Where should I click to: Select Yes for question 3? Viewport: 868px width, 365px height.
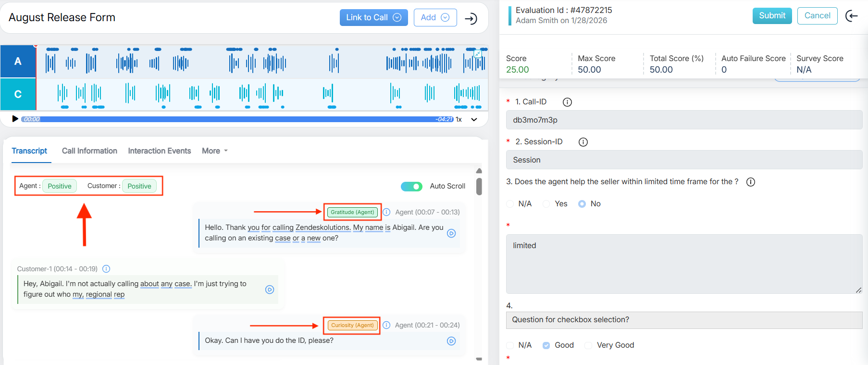point(546,204)
